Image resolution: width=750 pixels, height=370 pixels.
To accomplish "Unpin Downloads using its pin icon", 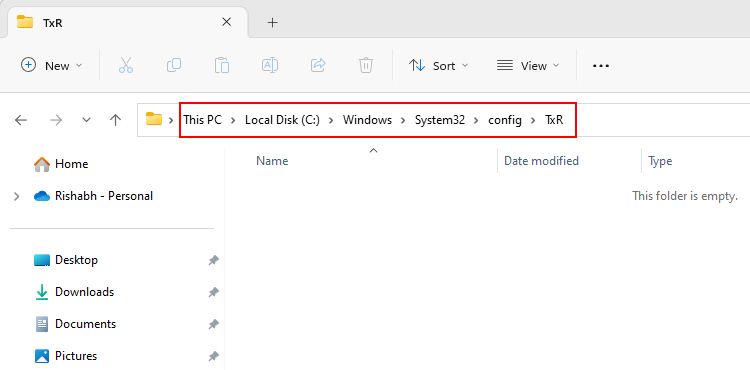I will coord(213,293).
